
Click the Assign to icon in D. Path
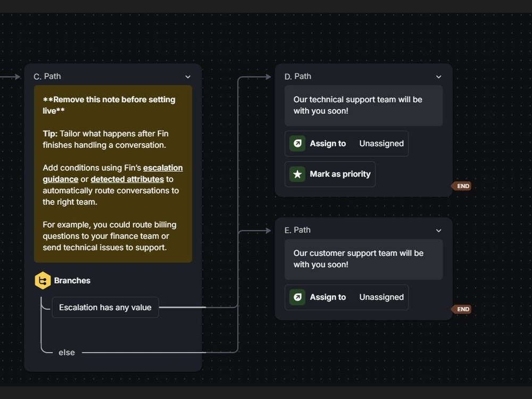(297, 144)
